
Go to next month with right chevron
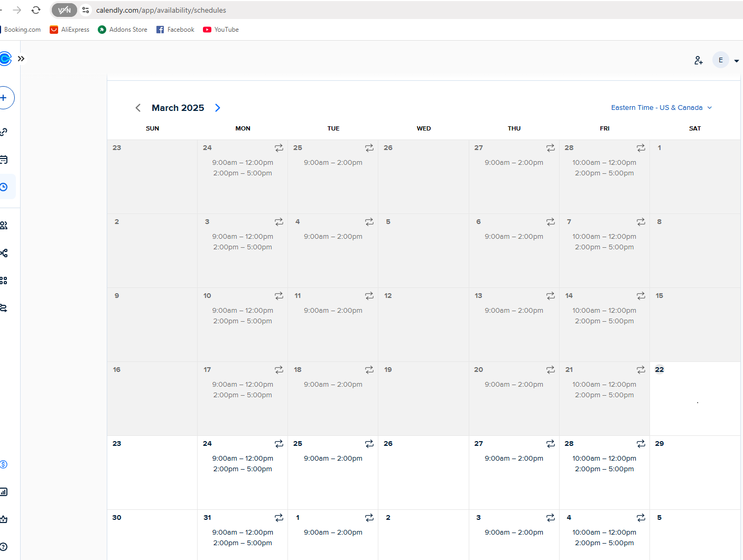pos(218,108)
